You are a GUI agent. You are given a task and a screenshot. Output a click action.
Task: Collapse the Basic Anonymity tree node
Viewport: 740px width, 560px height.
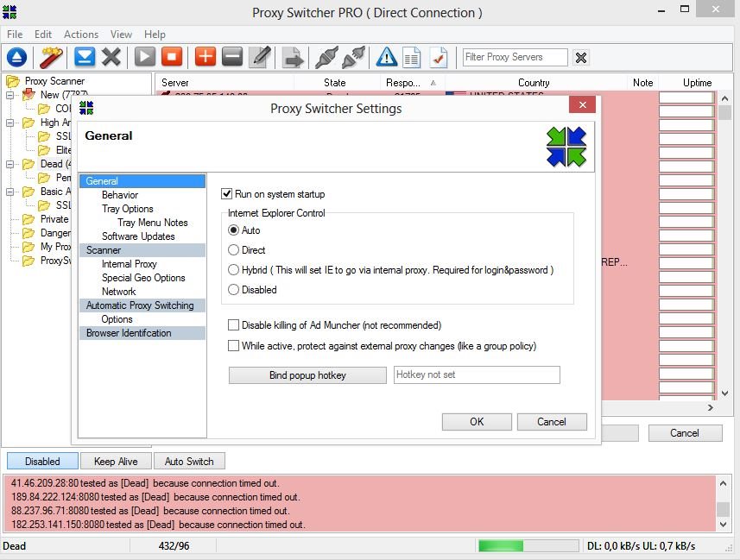9,192
